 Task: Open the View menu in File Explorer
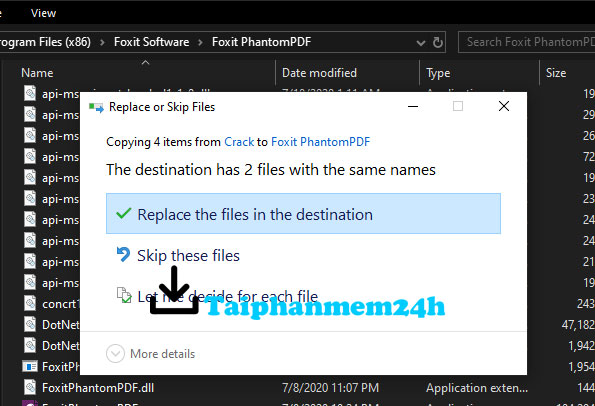[43, 13]
